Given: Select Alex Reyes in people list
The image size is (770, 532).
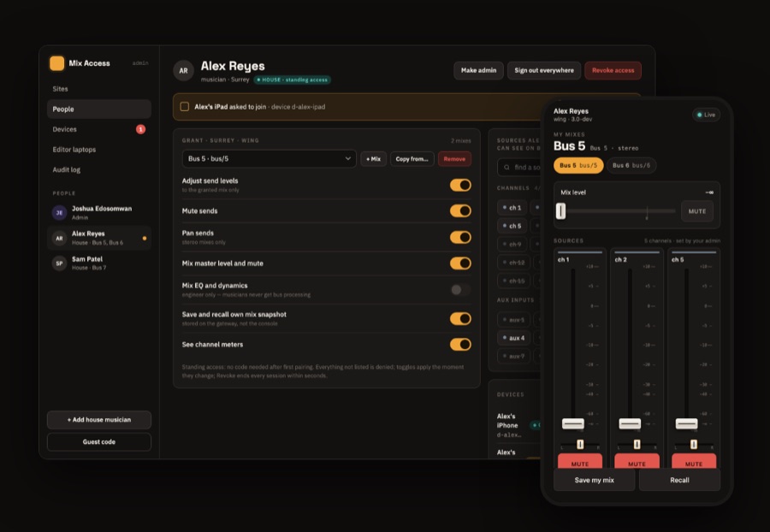Looking at the screenshot, I should (99, 238).
